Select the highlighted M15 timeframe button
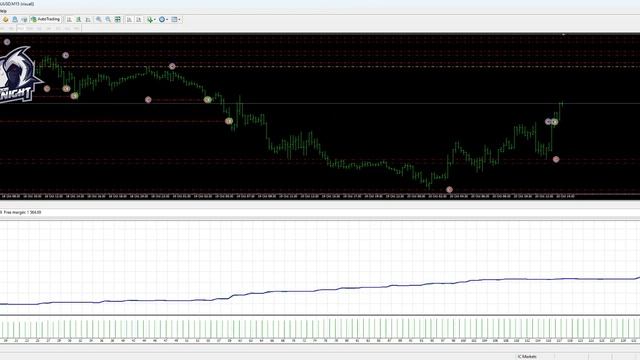640x360 pixels. pos(20,28)
